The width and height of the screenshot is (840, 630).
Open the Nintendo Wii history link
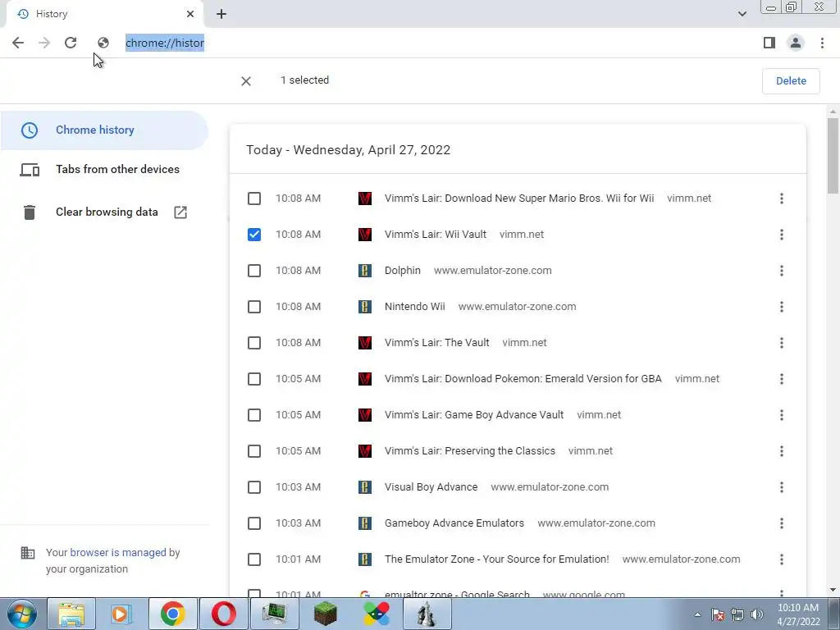pyautogui.click(x=414, y=307)
